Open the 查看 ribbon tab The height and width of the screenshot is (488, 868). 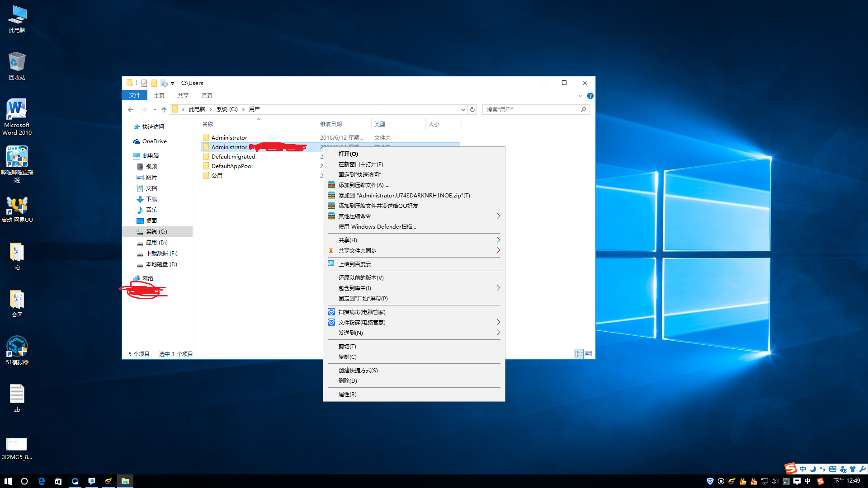tap(207, 95)
